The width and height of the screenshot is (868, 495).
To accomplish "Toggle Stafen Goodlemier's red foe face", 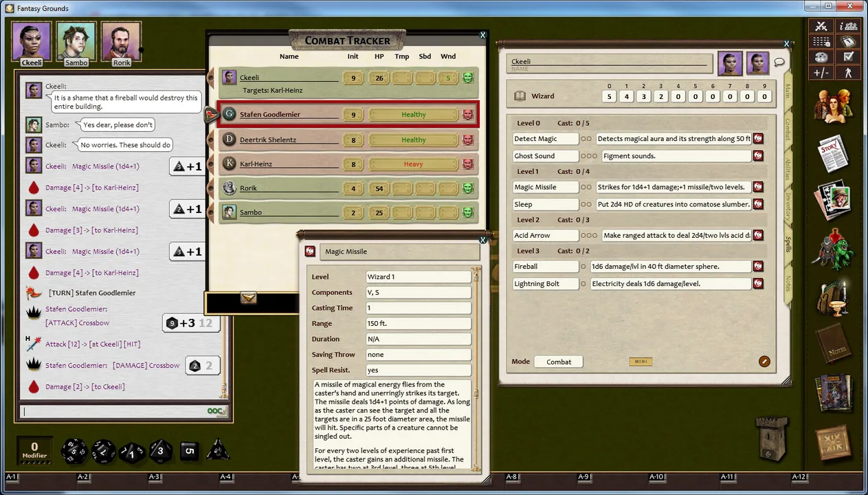I will 468,115.
